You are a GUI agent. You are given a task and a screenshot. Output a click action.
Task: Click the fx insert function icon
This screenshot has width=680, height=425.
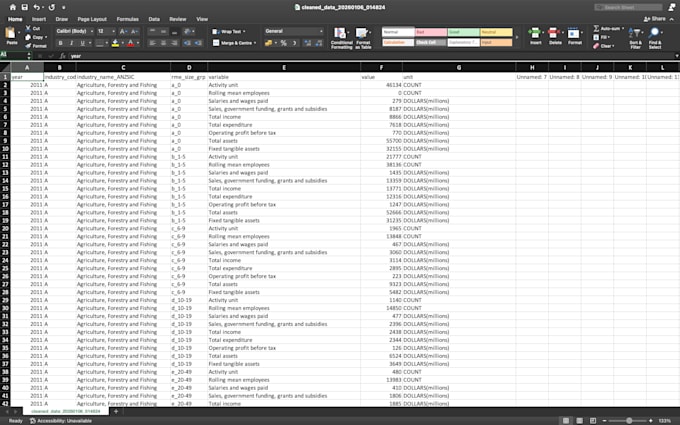[62, 56]
